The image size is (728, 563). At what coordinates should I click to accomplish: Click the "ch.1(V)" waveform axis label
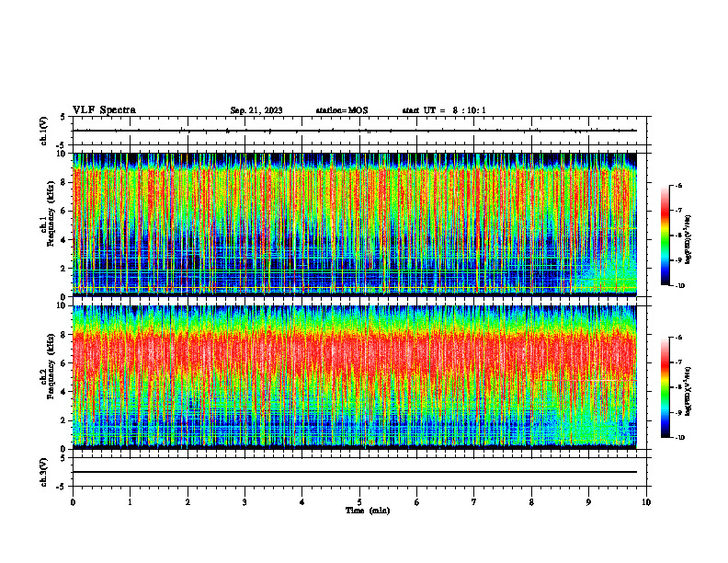pyautogui.click(x=43, y=131)
